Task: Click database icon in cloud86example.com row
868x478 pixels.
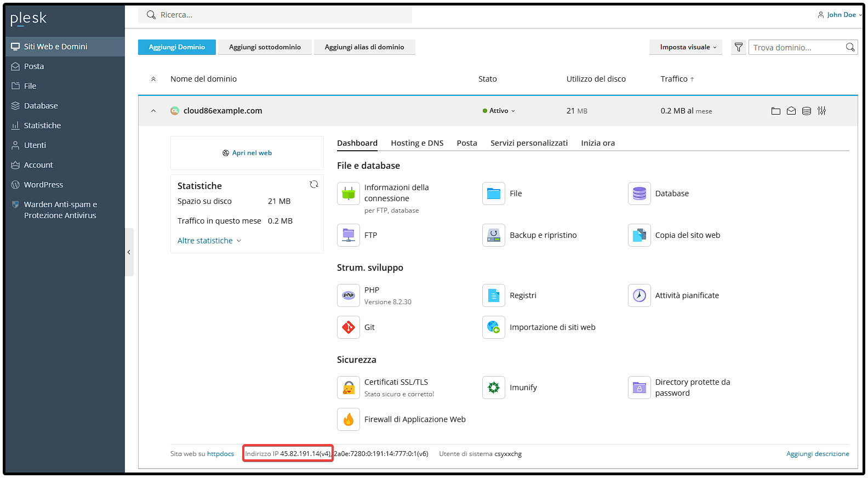Action: [x=807, y=111]
